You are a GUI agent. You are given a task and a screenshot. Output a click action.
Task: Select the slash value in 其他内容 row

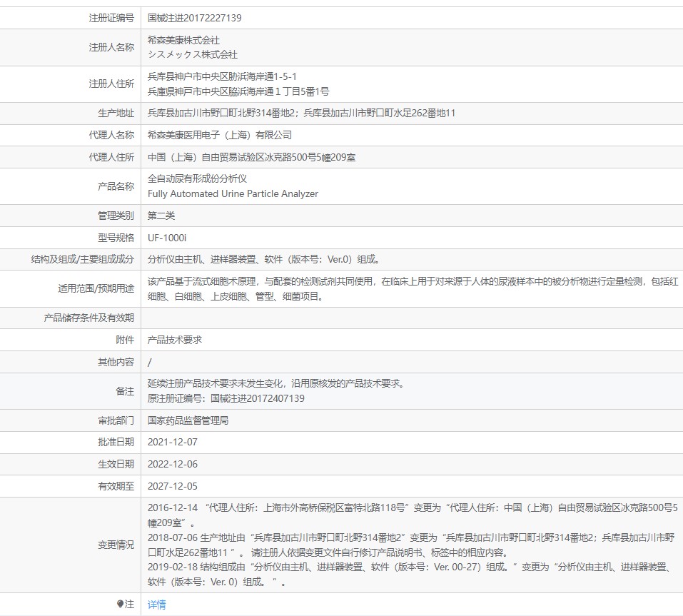(150, 363)
